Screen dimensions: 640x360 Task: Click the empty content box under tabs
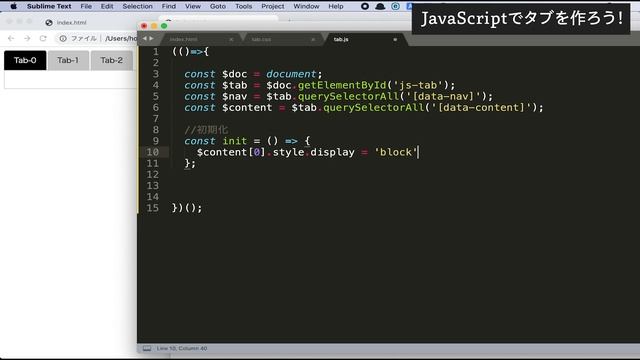click(70, 80)
